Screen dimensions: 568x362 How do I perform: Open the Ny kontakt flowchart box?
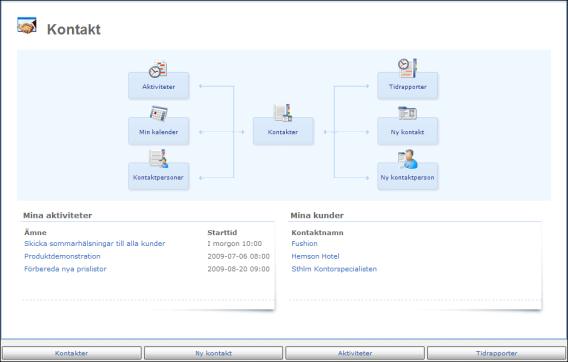pyautogui.click(x=408, y=131)
